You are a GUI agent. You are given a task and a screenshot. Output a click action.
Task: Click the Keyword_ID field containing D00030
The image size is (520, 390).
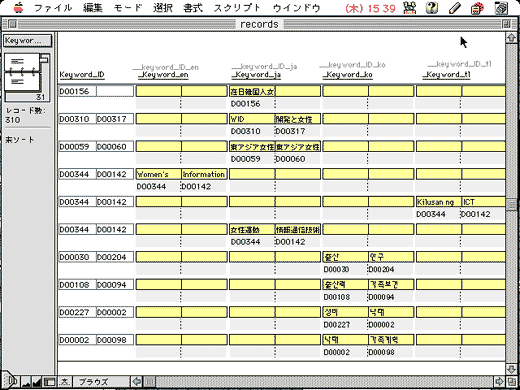tap(78, 257)
